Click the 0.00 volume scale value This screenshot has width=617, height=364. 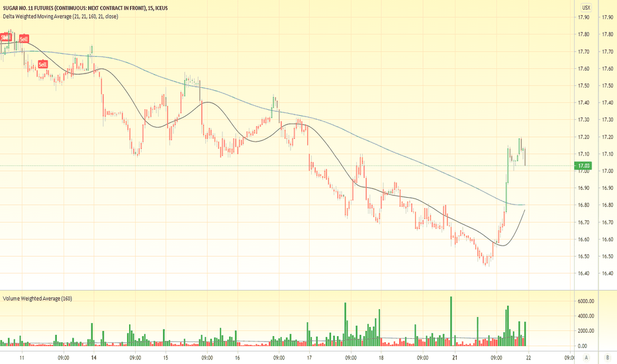point(583,346)
